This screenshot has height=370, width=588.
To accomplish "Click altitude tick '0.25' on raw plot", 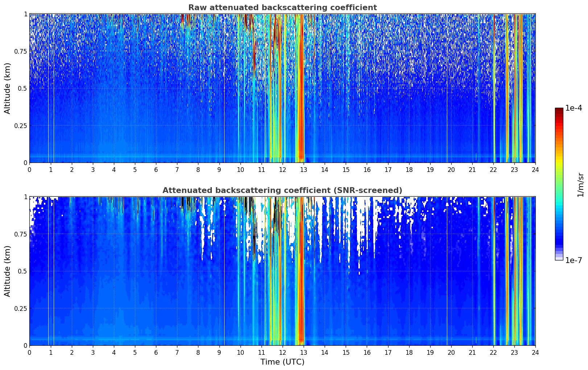I will pyautogui.click(x=21, y=126).
